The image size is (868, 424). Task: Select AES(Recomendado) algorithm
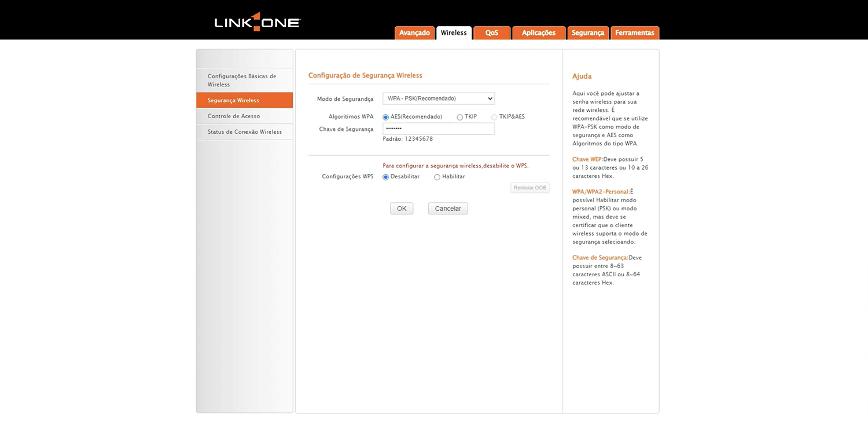tap(386, 117)
